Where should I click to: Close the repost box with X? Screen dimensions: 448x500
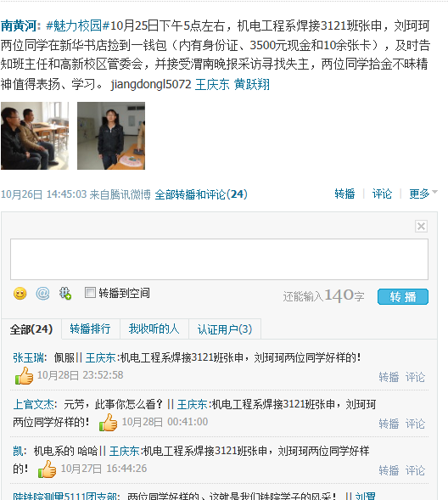pos(421,226)
